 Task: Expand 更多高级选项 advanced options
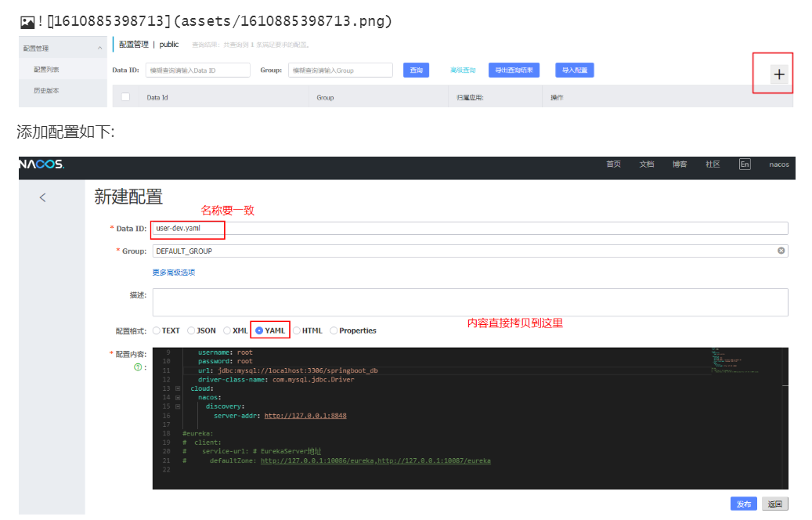pyautogui.click(x=174, y=273)
